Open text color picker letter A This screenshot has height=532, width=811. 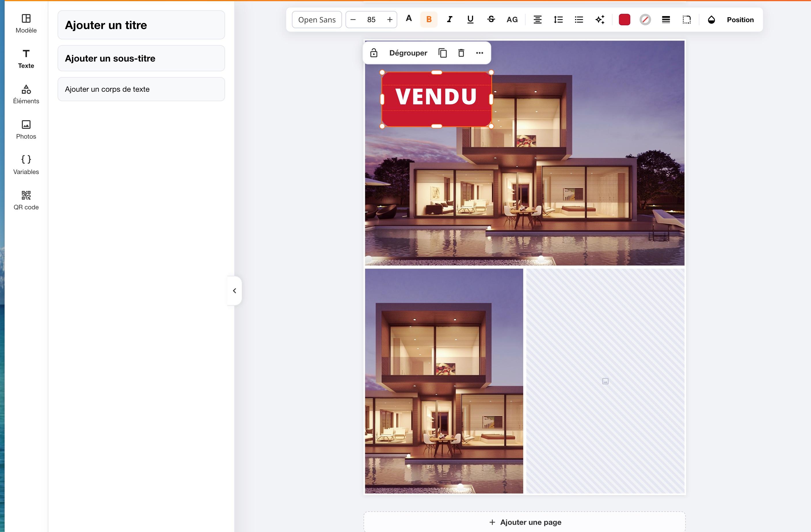tap(409, 19)
